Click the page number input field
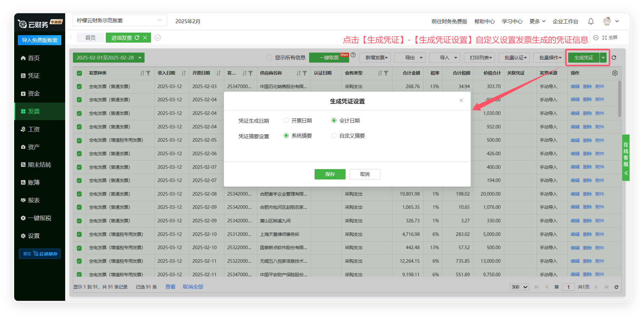 [x=568, y=287]
